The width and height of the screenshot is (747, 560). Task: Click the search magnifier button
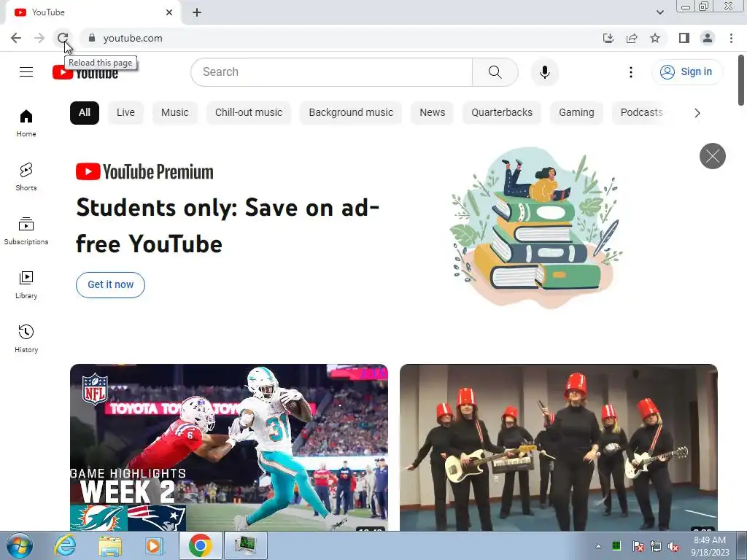(x=495, y=72)
